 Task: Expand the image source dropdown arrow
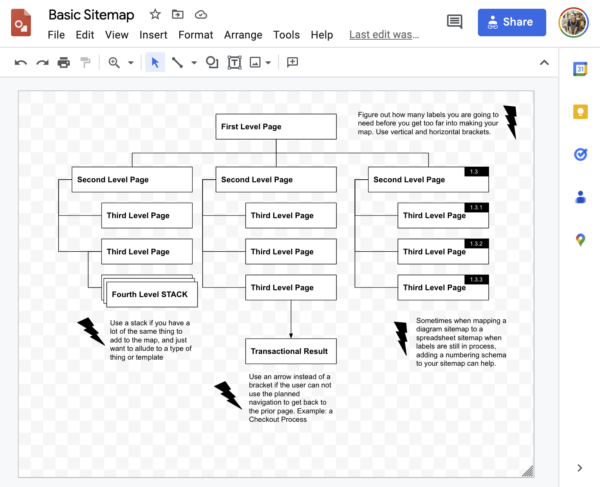[x=268, y=63]
